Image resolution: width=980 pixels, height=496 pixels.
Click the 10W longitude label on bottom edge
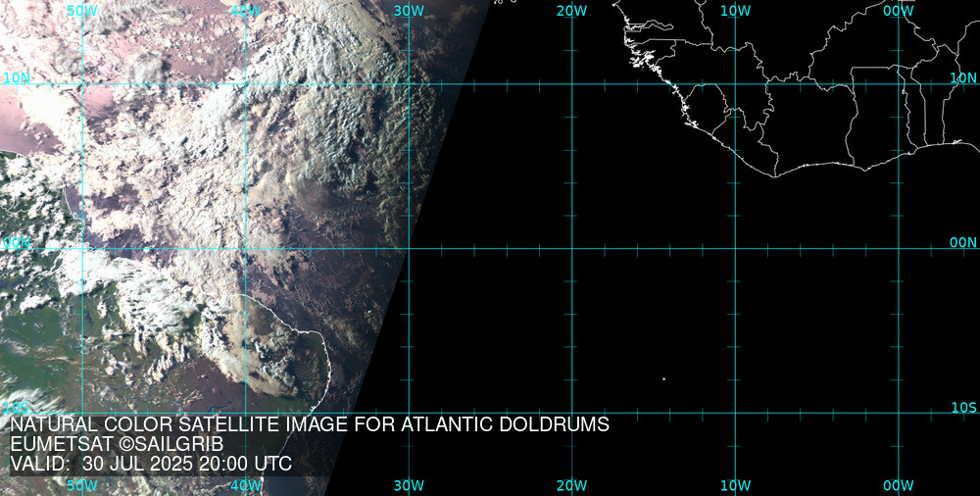(x=736, y=485)
